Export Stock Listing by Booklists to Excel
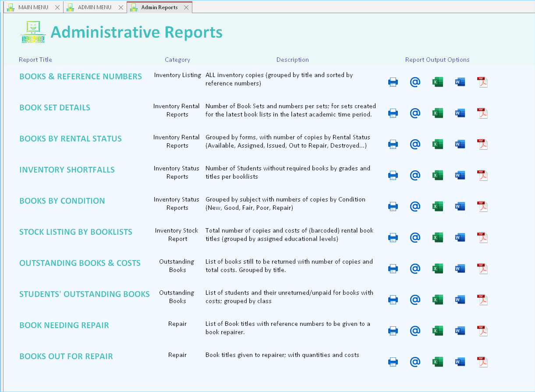This screenshot has width=535, height=392. pyautogui.click(x=438, y=237)
